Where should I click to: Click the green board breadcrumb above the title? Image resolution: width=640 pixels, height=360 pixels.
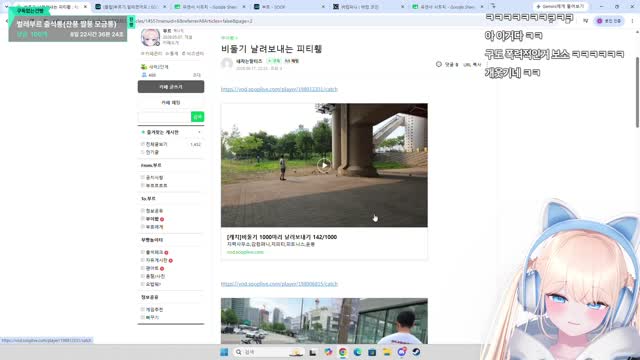pyautogui.click(x=229, y=38)
